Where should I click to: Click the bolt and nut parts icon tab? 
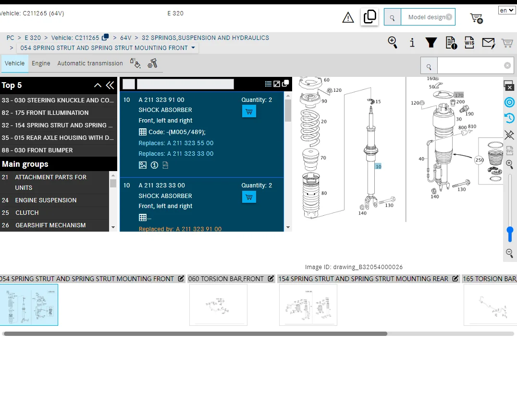click(152, 63)
